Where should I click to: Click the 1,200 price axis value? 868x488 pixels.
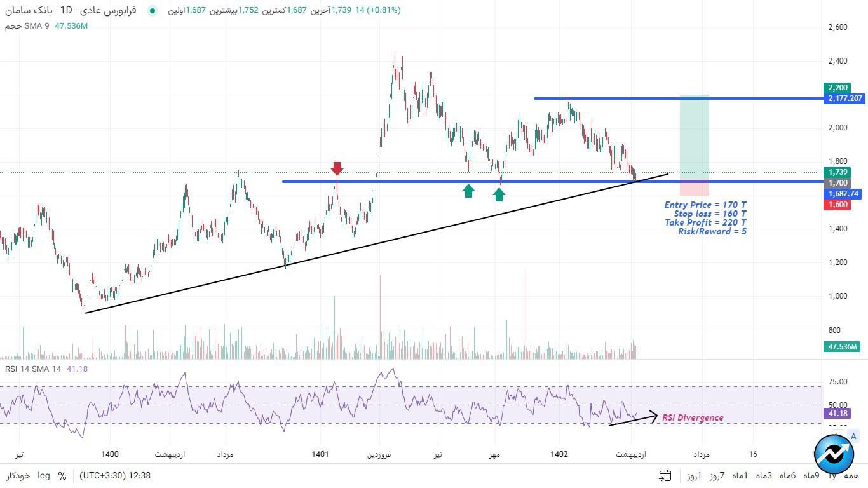point(838,262)
